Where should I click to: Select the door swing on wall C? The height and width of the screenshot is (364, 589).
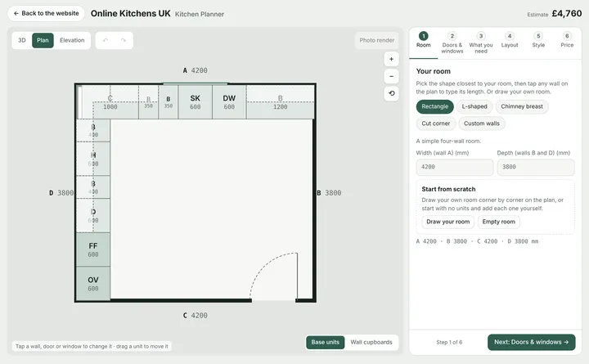(274, 277)
